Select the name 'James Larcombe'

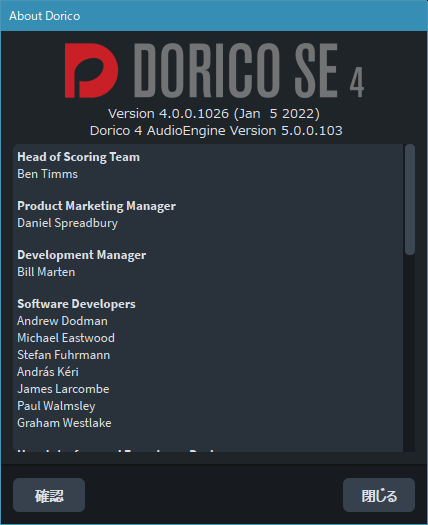click(63, 389)
